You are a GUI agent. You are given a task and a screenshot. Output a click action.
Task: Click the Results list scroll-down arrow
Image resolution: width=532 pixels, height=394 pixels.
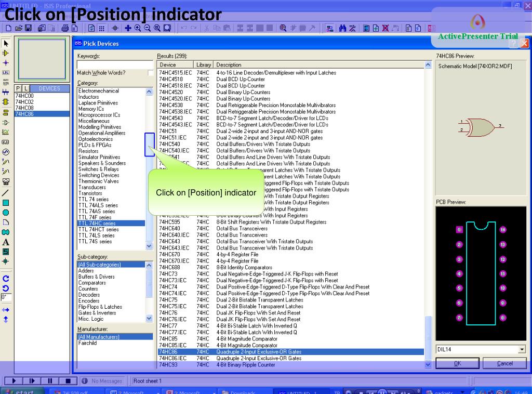[428, 364]
